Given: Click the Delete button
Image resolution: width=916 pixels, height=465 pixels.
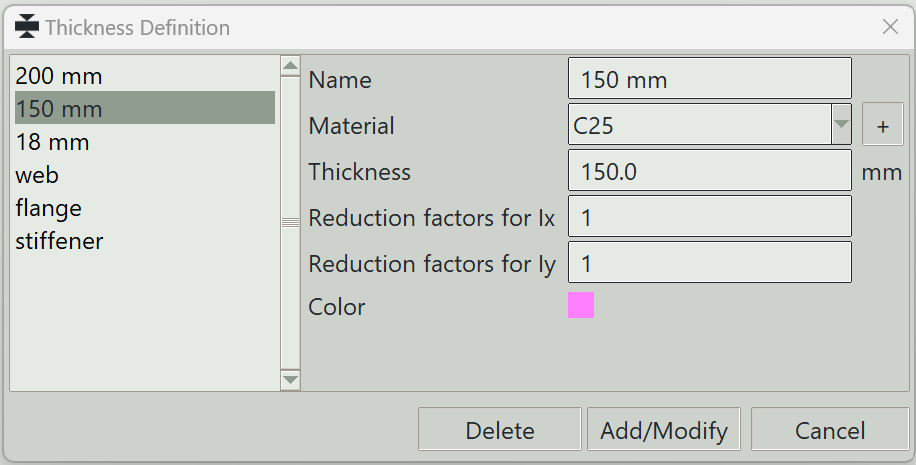Looking at the screenshot, I should click(499, 429).
